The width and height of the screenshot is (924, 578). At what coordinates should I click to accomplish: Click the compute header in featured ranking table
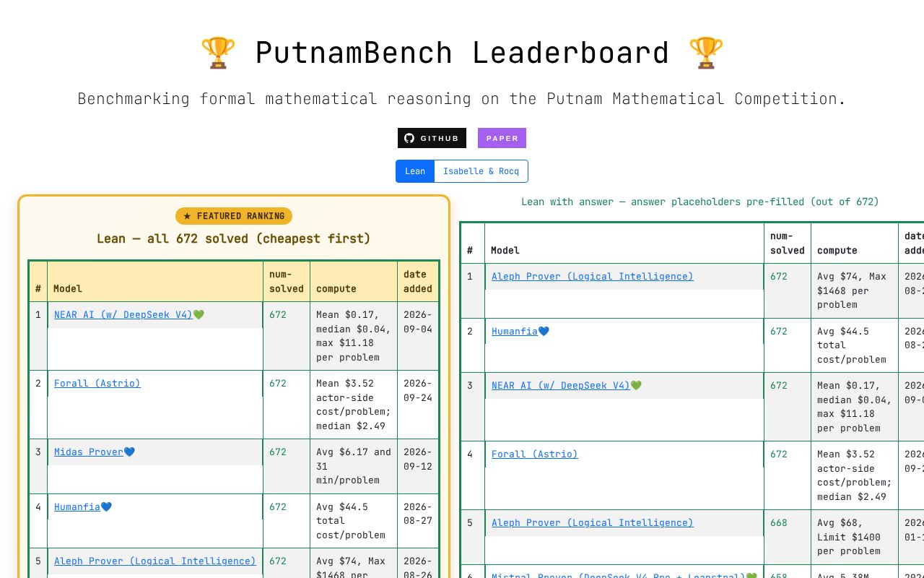point(354,281)
